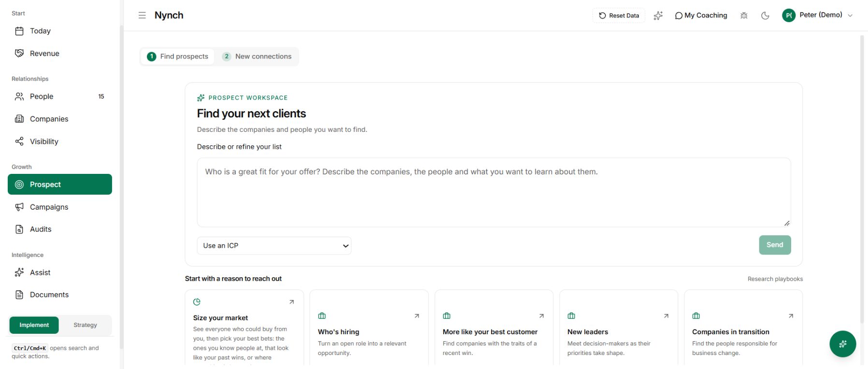This screenshot has width=868, height=369.
Task: Go to Revenue in the sidebar
Action: (x=60, y=53)
